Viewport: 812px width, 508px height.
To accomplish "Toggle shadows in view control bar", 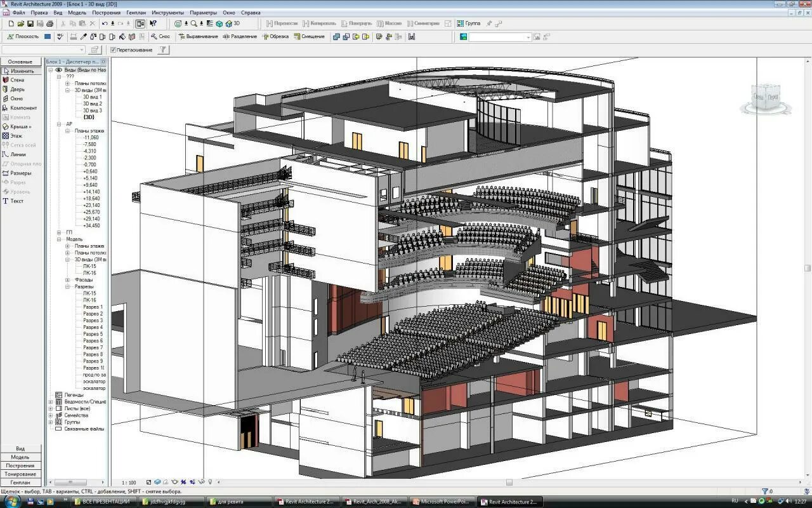I will click(166, 482).
